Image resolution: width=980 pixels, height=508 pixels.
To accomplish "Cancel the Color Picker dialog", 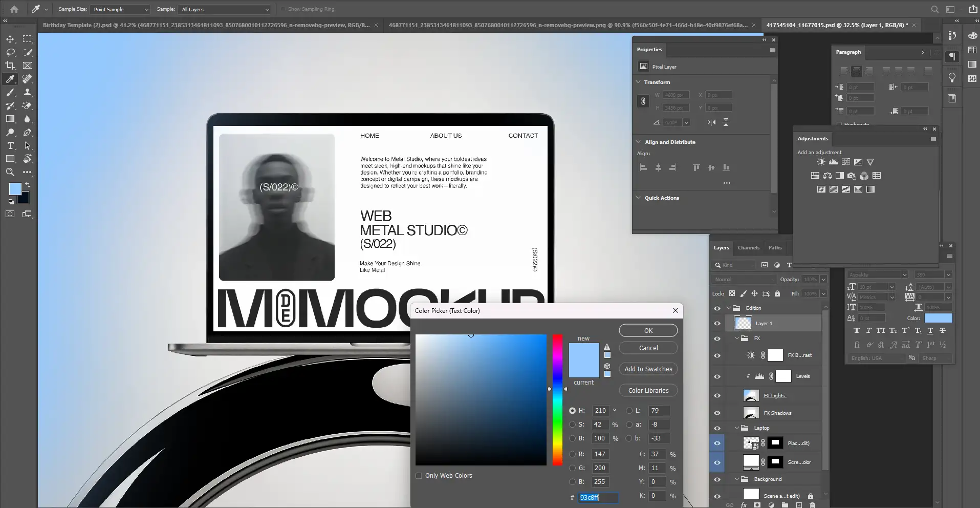I will 648,348.
